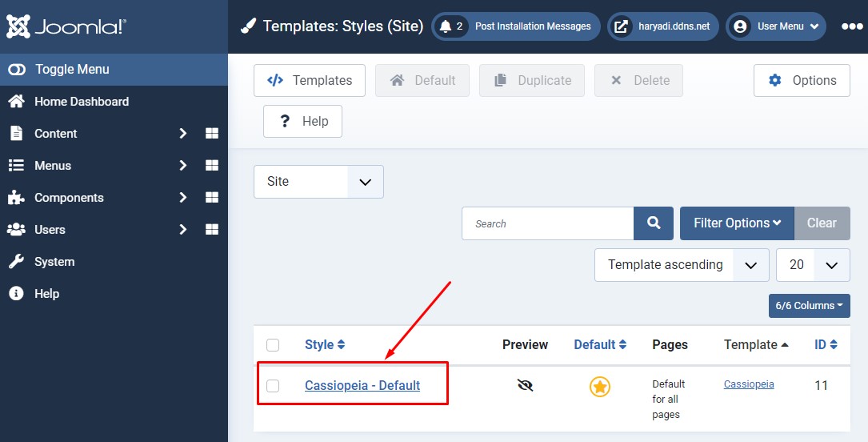868x442 pixels.
Task: Open System in the sidebar menu
Action: 54,262
